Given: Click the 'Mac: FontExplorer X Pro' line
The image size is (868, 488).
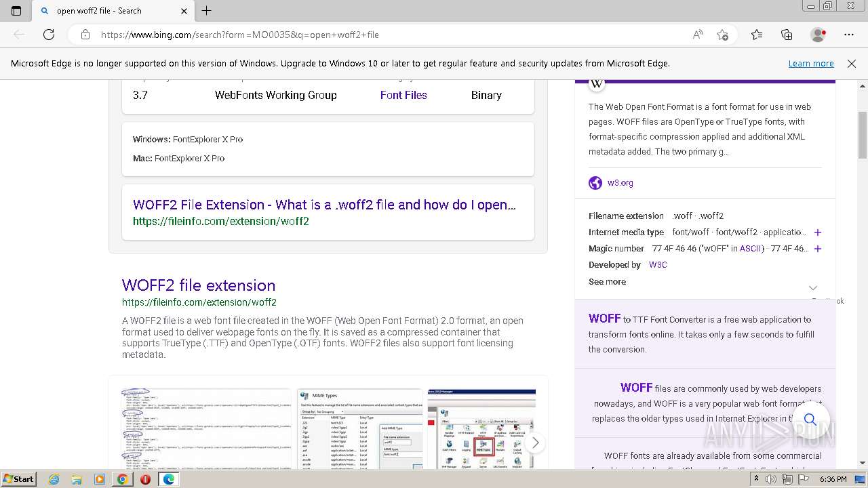Looking at the screenshot, I should click(178, 158).
